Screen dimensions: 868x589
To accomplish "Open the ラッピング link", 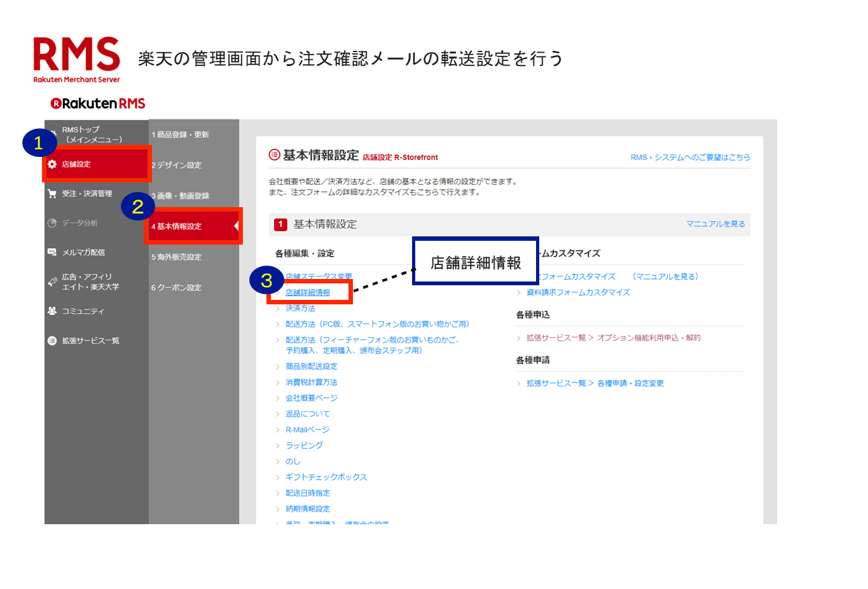I will [304, 445].
